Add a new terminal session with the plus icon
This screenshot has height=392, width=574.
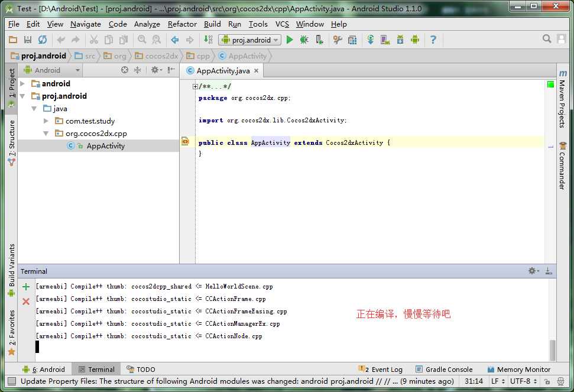25,287
